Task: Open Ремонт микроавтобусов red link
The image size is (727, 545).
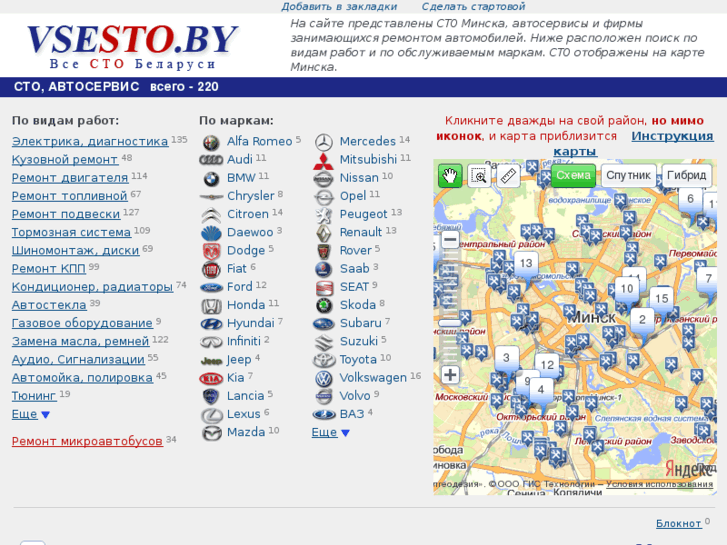Action: [87, 441]
